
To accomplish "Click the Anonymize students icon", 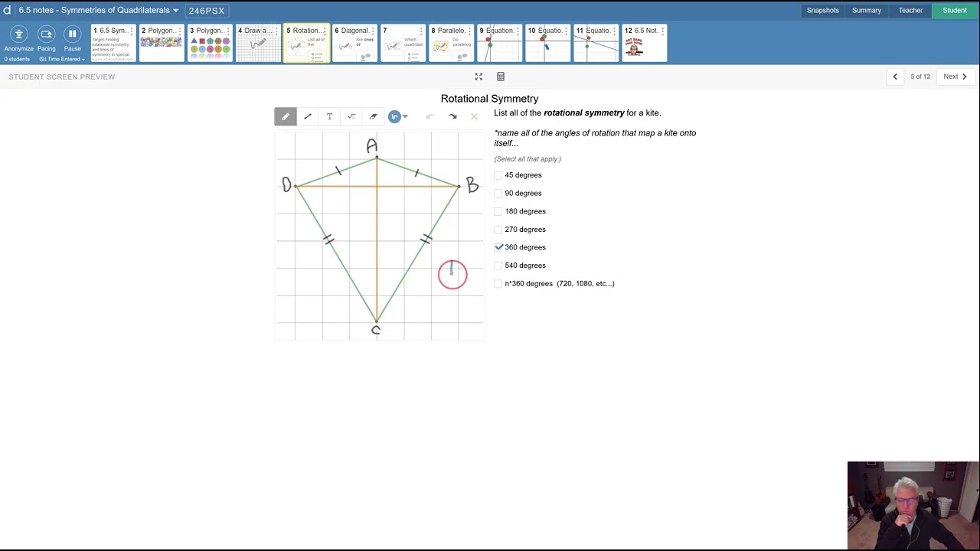I will (x=19, y=34).
